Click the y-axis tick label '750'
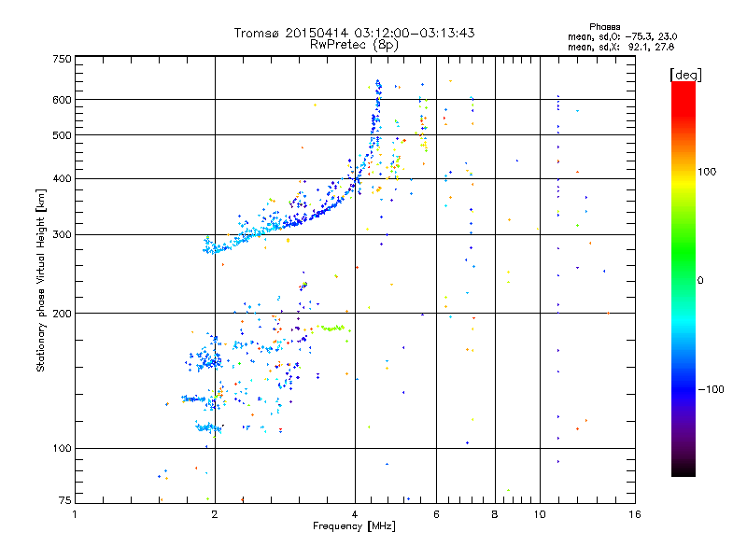The image size is (747, 560). point(63,59)
